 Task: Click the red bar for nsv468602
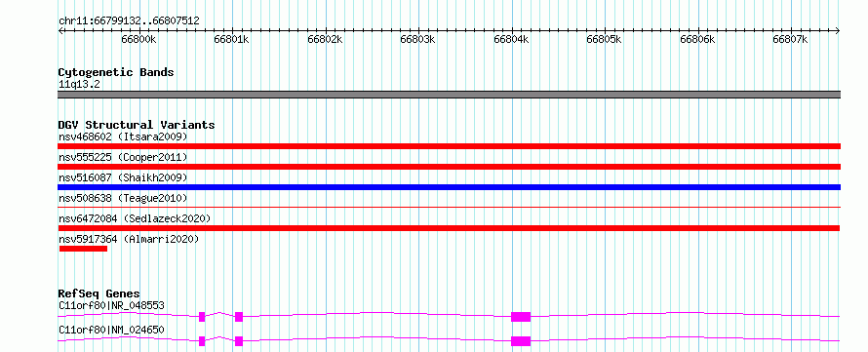[x=449, y=146]
